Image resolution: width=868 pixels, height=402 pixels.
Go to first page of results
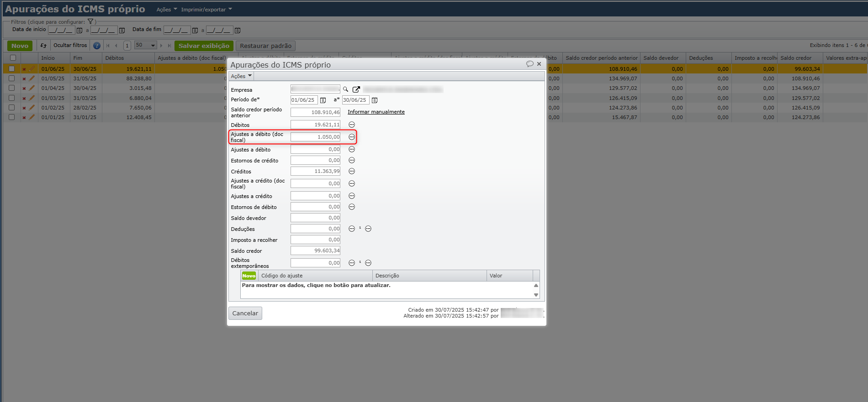[x=108, y=46]
